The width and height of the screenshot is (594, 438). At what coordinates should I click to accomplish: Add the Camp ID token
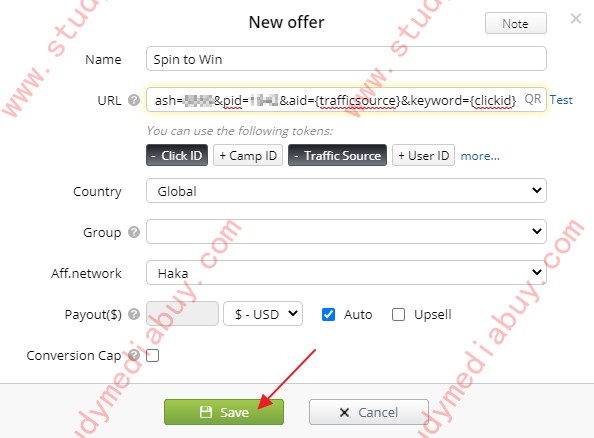click(x=248, y=155)
